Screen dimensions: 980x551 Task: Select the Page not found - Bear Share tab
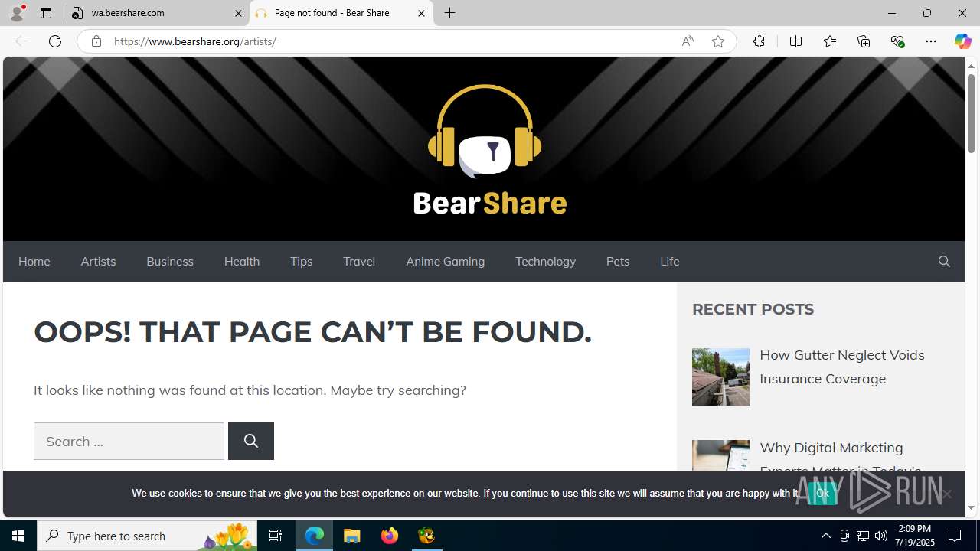[x=341, y=13]
